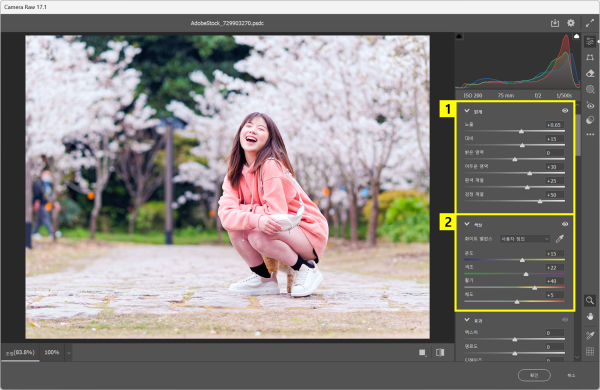Select the Healing eraser tool icon
The height and width of the screenshot is (390, 600).
tap(590, 73)
